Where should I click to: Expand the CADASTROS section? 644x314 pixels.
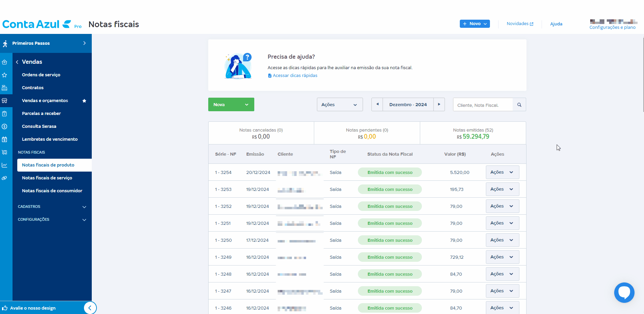(84, 207)
